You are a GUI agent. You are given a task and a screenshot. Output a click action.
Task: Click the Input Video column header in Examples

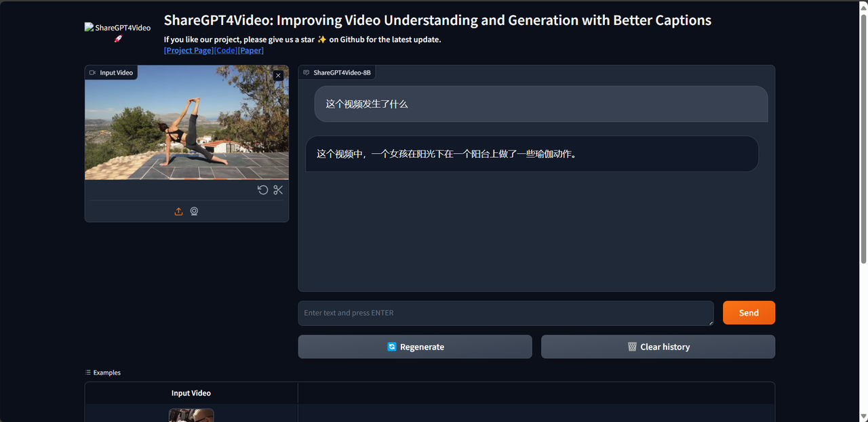click(191, 393)
